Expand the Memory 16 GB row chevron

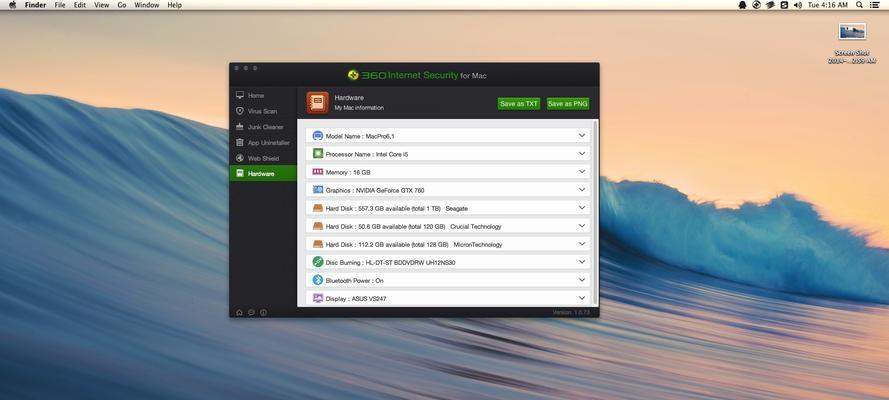[x=582, y=171]
